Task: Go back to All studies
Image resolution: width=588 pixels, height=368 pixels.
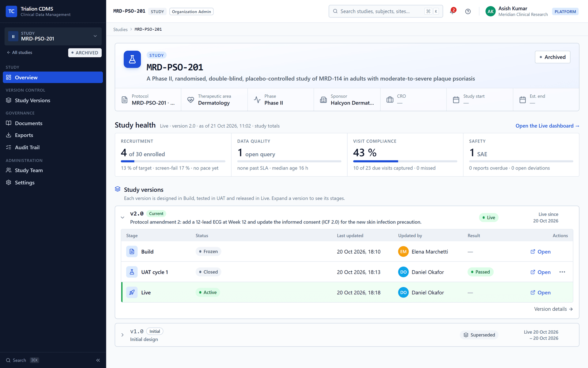Action: pos(19,52)
